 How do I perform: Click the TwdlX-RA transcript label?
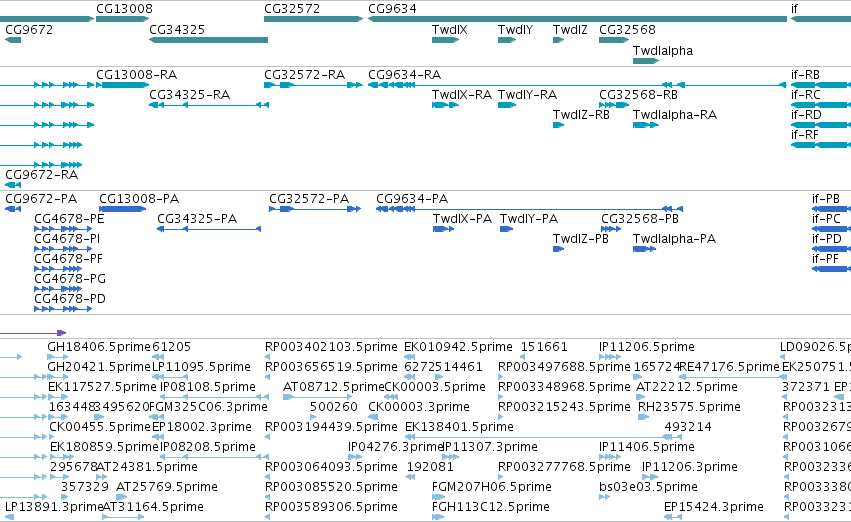click(462, 94)
